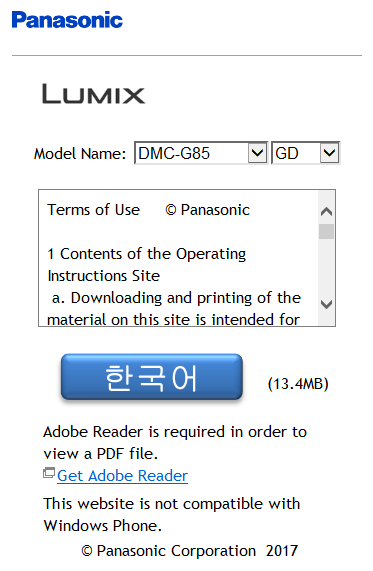Click the arrow of the model name combo box
373x571 pixels.
tap(258, 153)
